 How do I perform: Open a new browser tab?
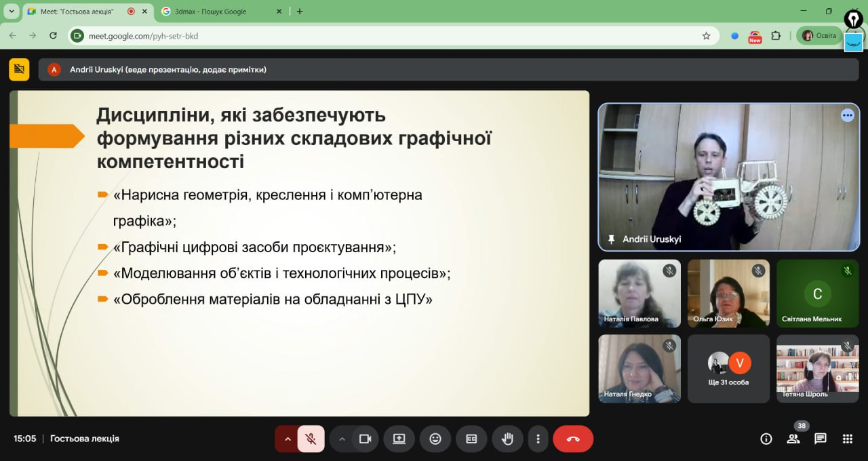[300, 12]
